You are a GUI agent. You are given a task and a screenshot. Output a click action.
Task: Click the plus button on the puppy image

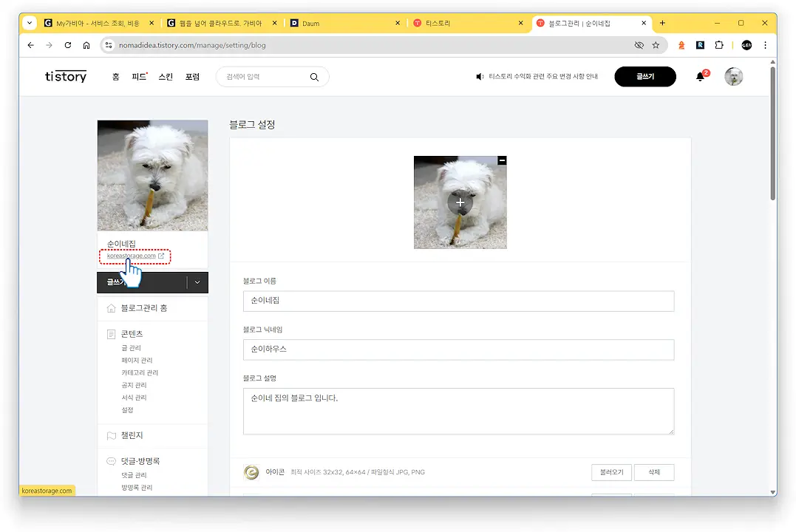(x=460, y=202)
